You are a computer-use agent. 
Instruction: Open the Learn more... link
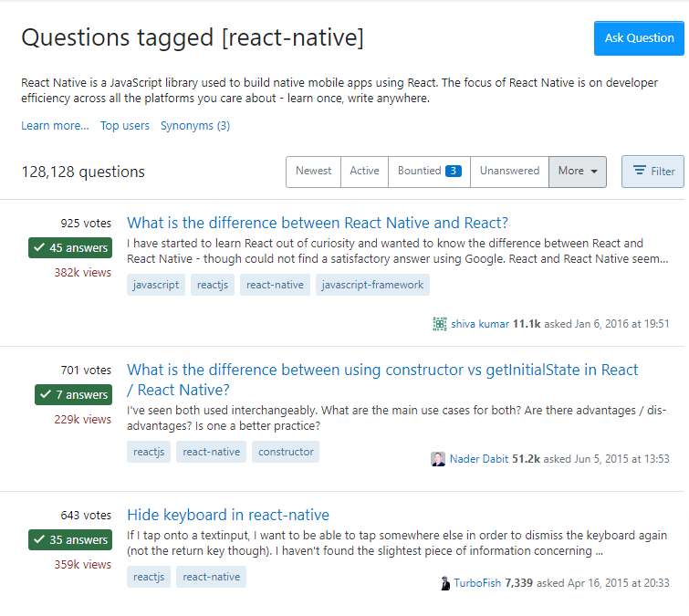[x=55, y=126]
